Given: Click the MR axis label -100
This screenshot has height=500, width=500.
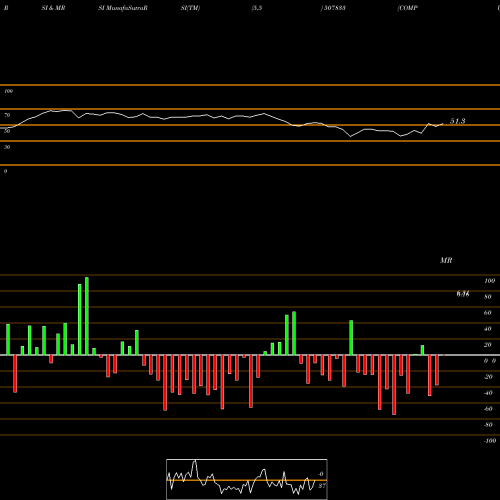Looking at the screenshot, I should [490, 441].
